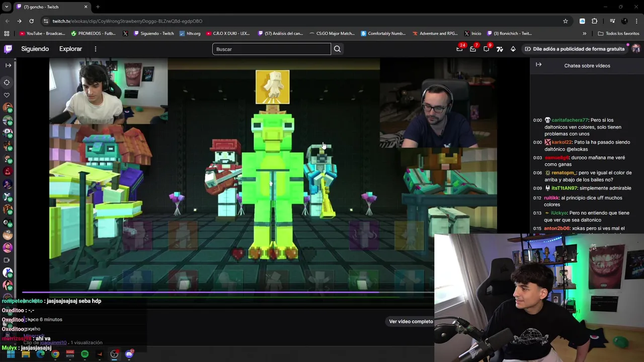Open CS:GO Major Match... bookmark

pyautogui.click(x=332, y=34)
